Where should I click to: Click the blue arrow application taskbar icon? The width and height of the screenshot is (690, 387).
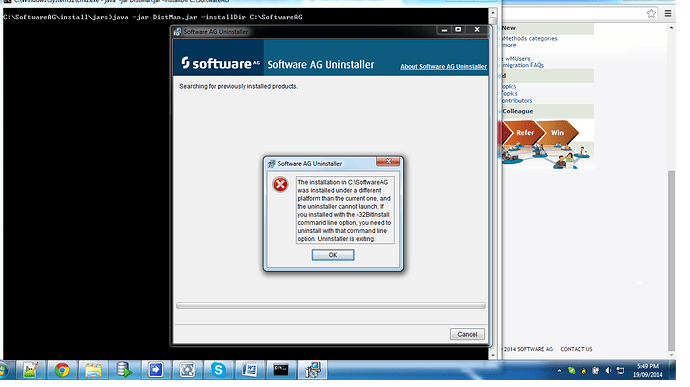point(155,370)
